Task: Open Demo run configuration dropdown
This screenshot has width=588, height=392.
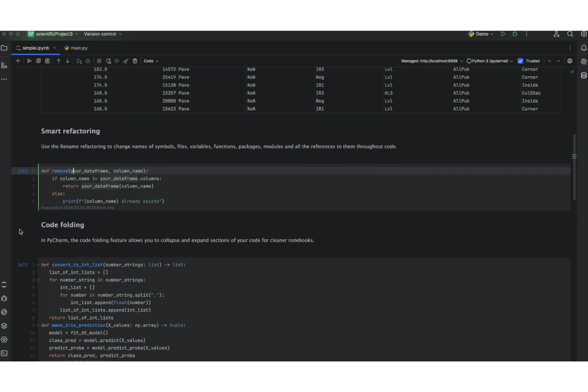Action: (481, 34)
